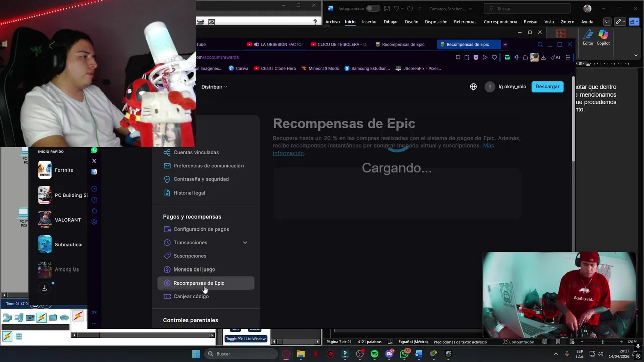The height and width of the screenshot is (362, 644).
Task: Open Word's Comments icon
Action: (x=607, y=22)
